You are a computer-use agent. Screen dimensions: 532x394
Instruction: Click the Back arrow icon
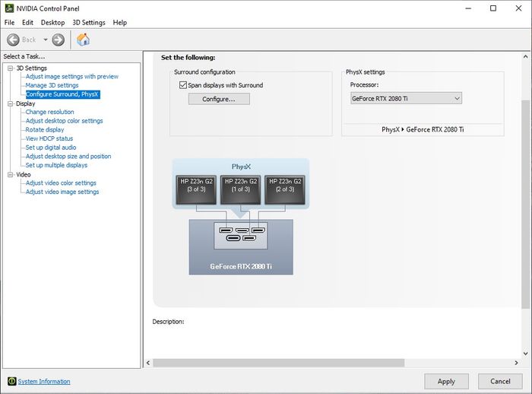13,40
